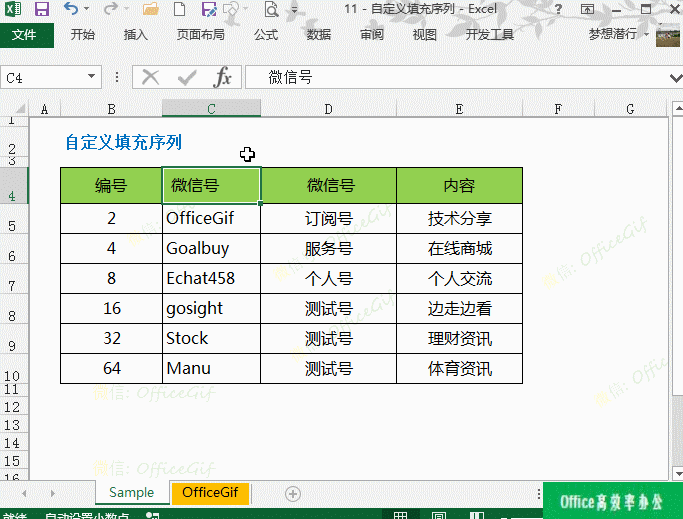Open the 文件 menu

tap(24, 35)
